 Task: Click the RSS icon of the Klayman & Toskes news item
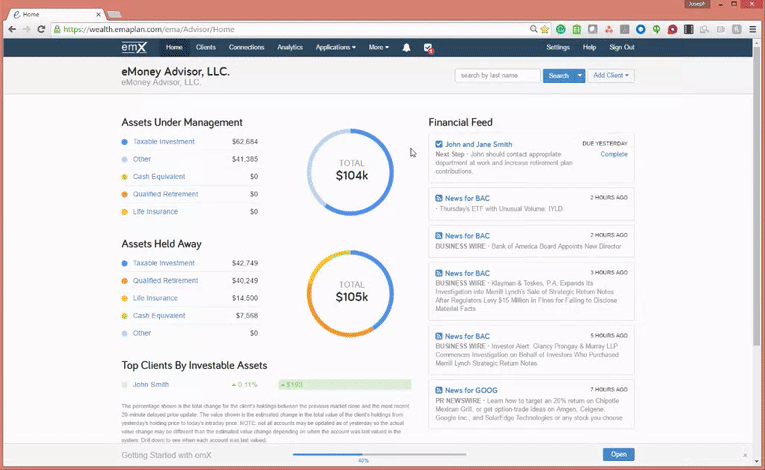[x=439, y=273]
